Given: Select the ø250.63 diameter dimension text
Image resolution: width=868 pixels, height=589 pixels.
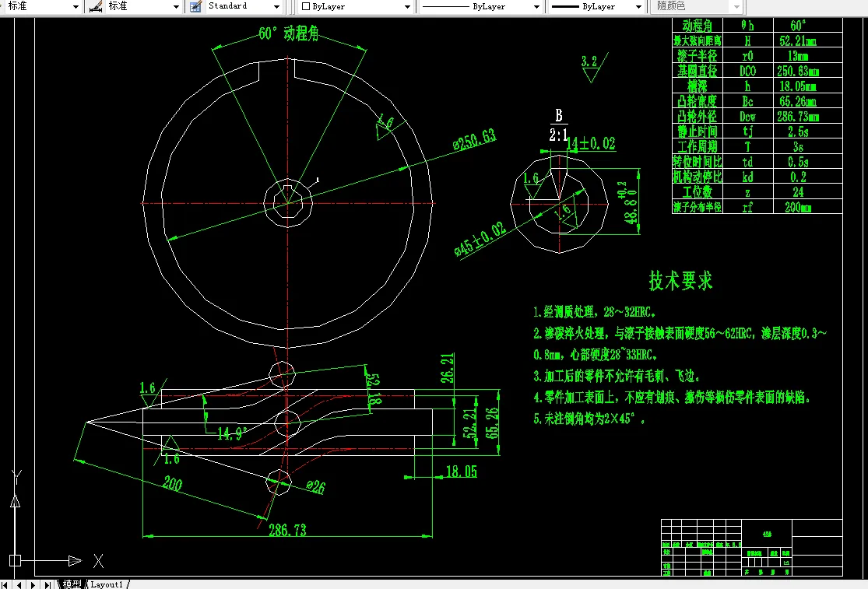Looking at the screenshot, I should click(x=474, y=140).
